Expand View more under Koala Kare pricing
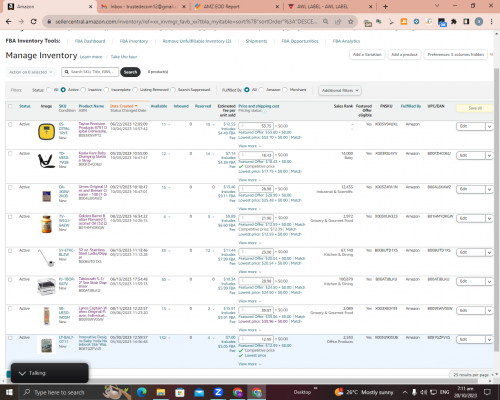 (x=249, y=180)
